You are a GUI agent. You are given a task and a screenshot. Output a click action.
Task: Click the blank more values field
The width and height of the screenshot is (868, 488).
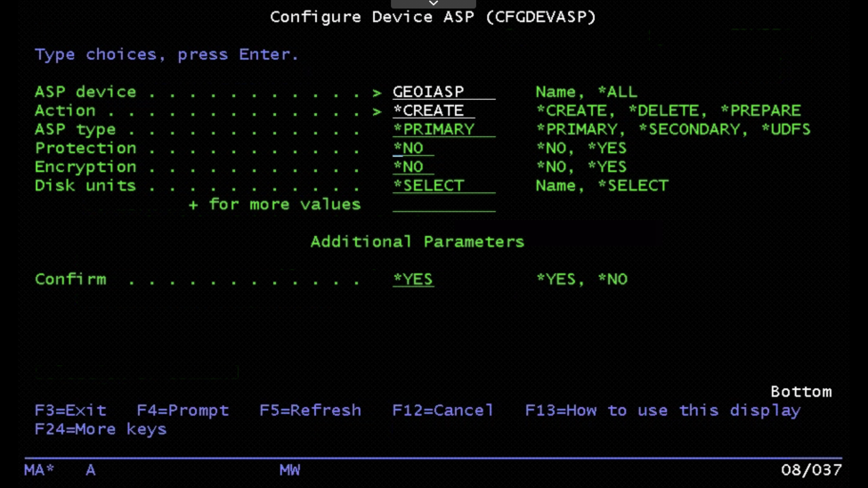(444, 205)
